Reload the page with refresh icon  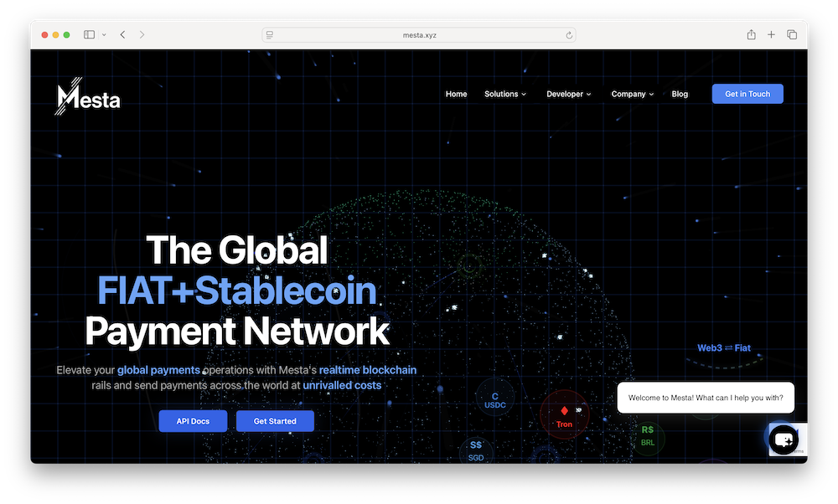[569, 35]
